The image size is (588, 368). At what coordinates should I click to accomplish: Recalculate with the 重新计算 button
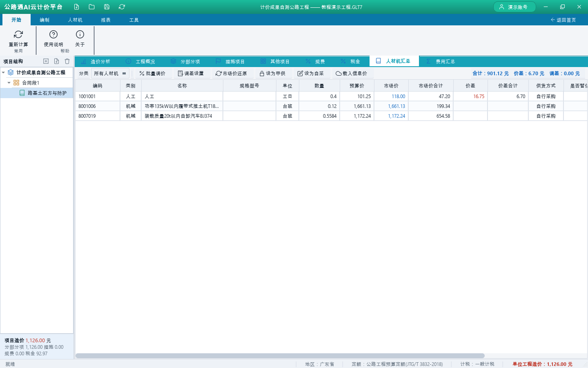click(18, 38)
